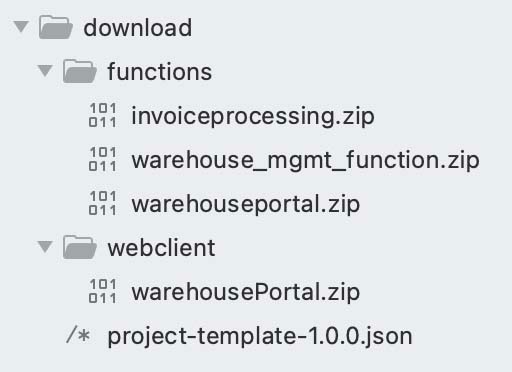512x372 pixels.
Task: Click the /* icon beside project-template-1.0.0.json
Action: pos(78,335)
